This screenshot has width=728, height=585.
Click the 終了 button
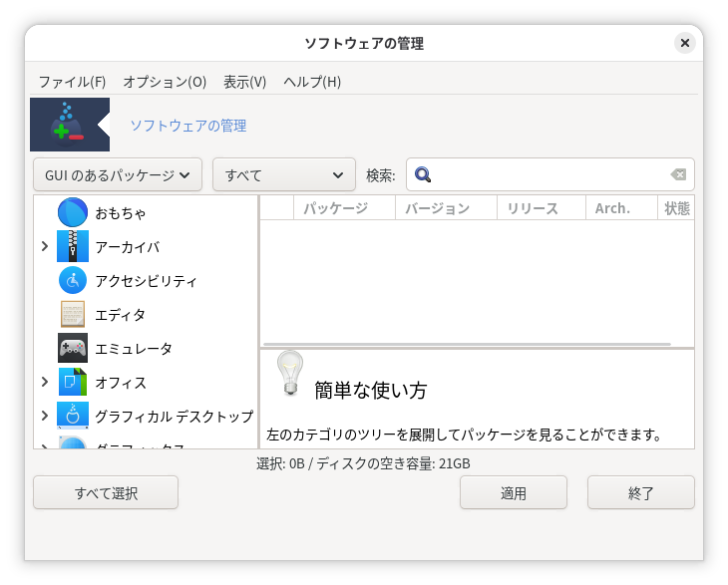point(641,492)
